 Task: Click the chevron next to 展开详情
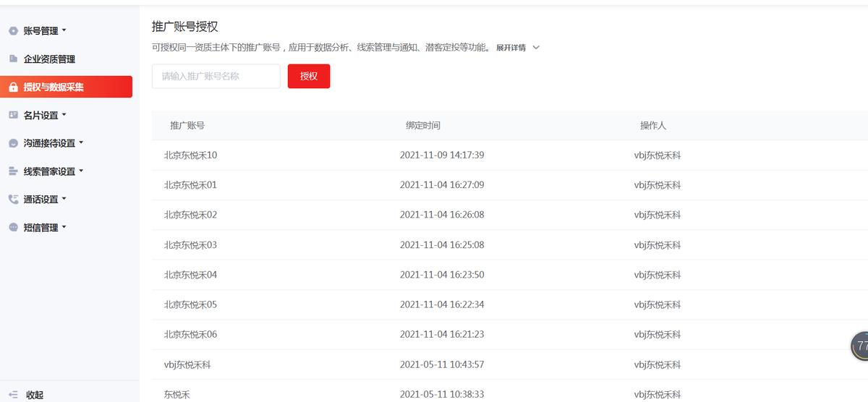[536, 48]
